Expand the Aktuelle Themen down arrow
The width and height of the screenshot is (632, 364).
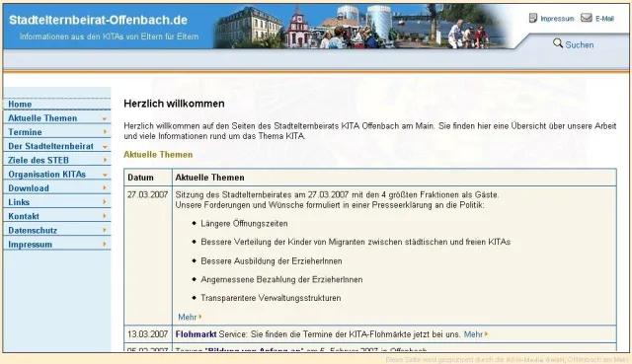(105, 118)
